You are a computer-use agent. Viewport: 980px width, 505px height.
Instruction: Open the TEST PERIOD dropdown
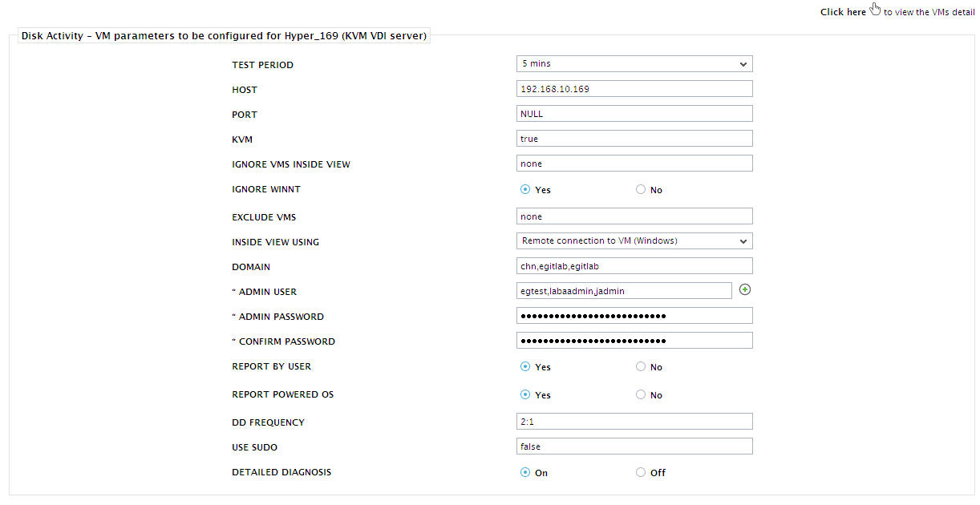634,64
